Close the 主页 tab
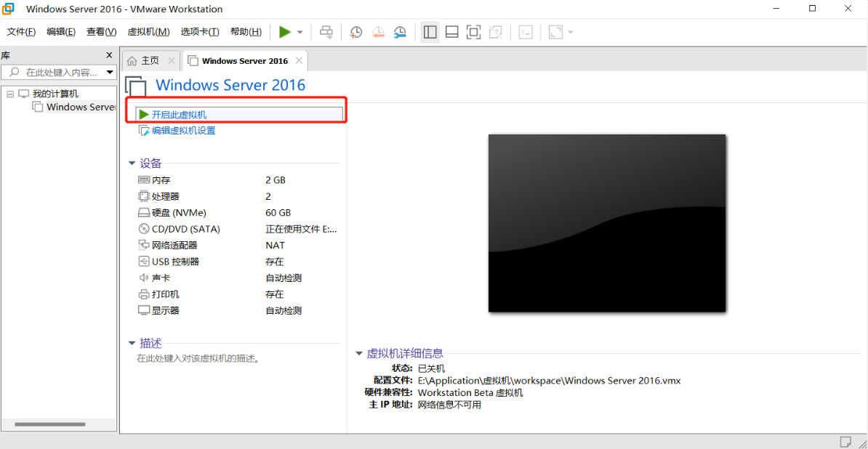This screenshot has height=449, width=868. [x=171, y=61]
